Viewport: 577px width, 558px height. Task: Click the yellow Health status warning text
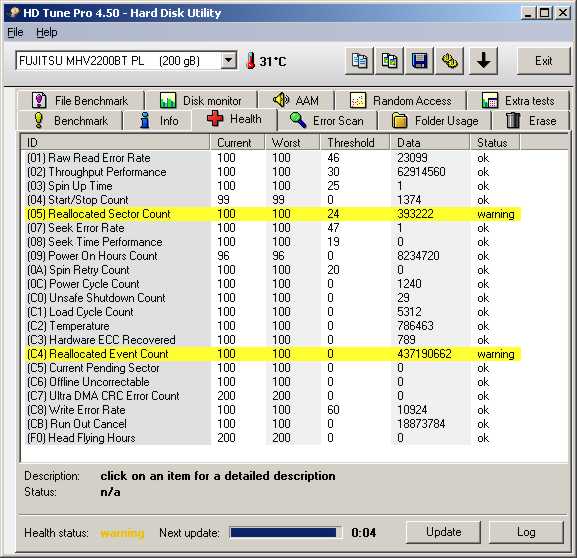tap(122, 533)
